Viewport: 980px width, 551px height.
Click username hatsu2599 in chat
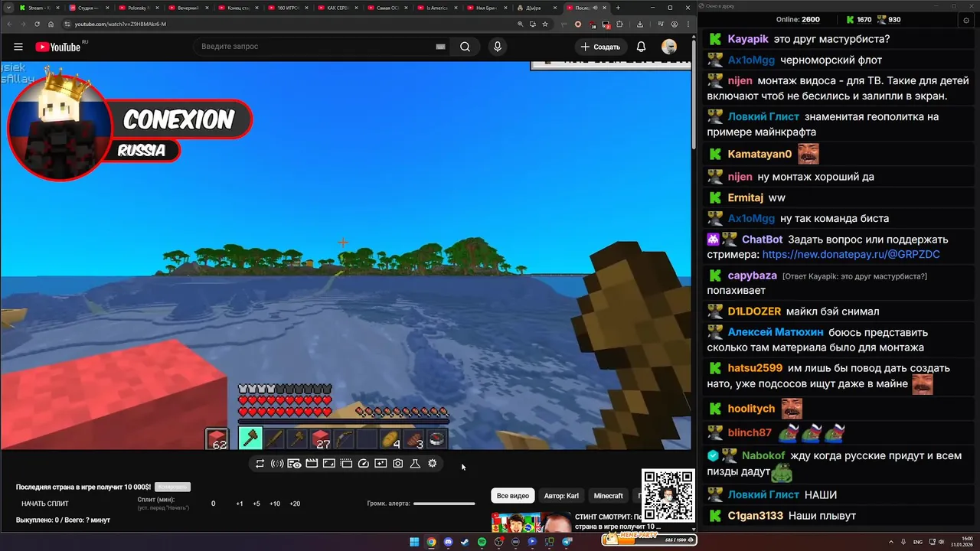coord(755,368)
